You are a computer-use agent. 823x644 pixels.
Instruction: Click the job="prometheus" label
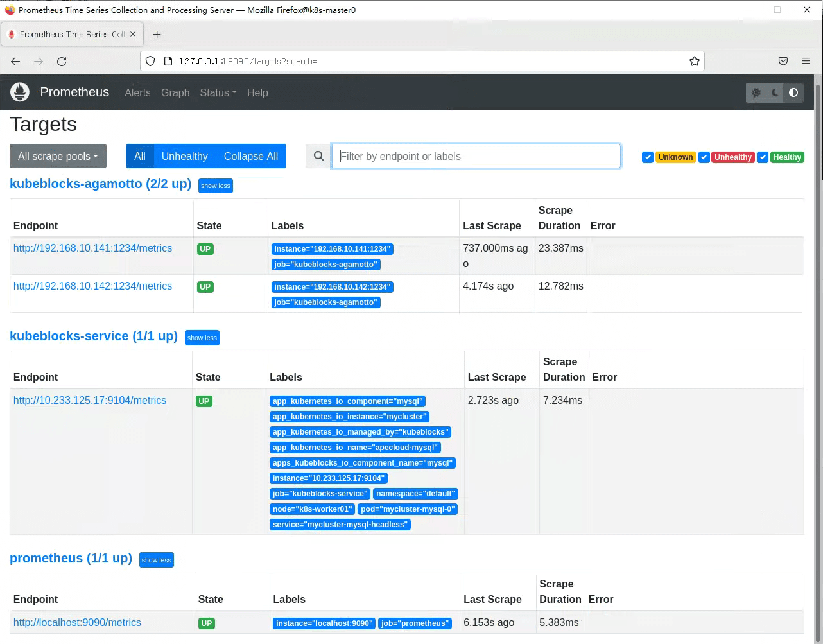tap(415, 623)
